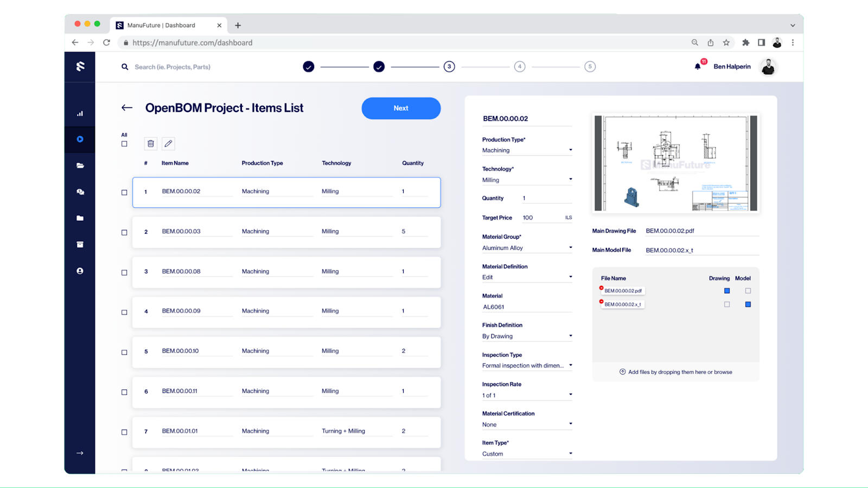
Task: Go to completed step two in progress
Action: (379, 67)
